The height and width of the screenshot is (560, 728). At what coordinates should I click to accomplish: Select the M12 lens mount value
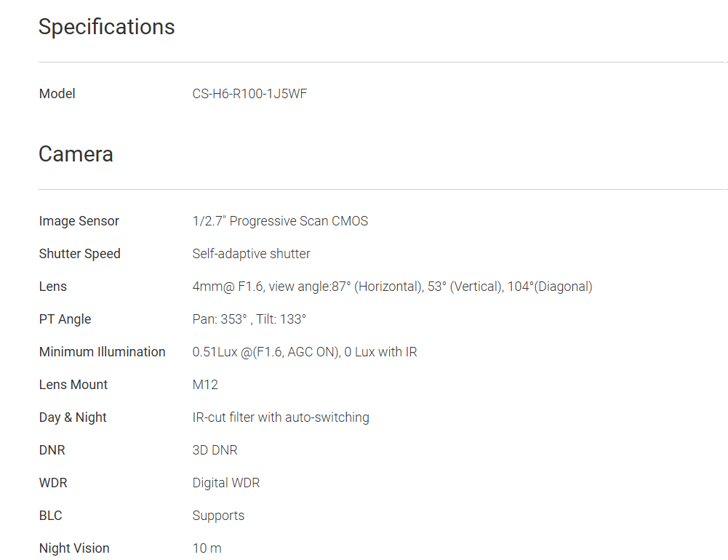205,385
